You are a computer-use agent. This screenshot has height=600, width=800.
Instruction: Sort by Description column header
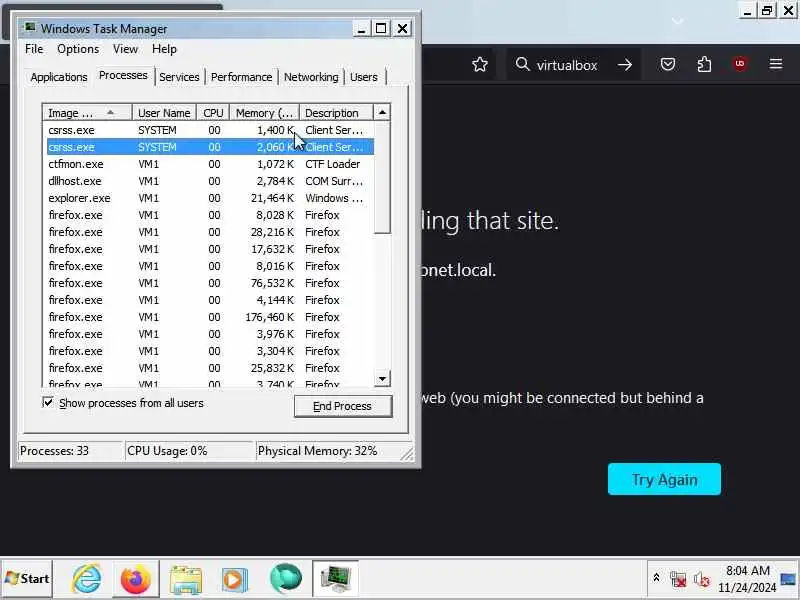coord(336,113)
